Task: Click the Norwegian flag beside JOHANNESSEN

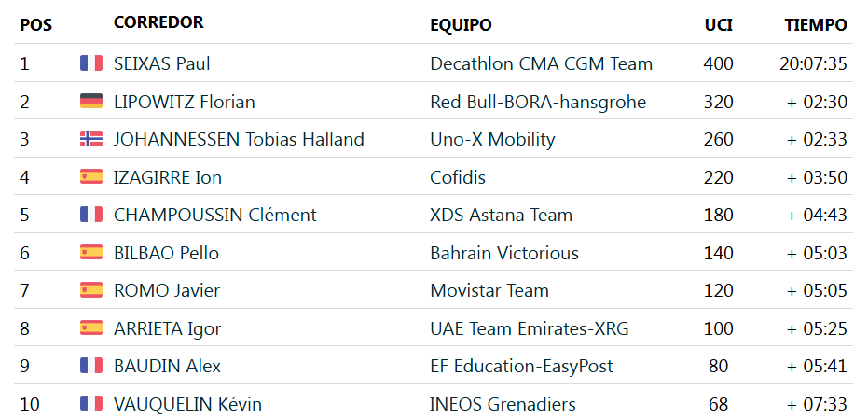Action: (91, 139)
